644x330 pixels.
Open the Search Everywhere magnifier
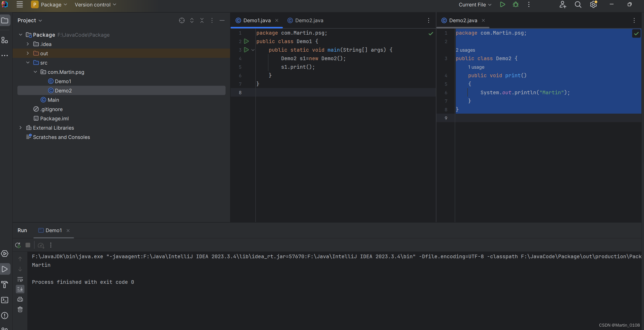578,5
